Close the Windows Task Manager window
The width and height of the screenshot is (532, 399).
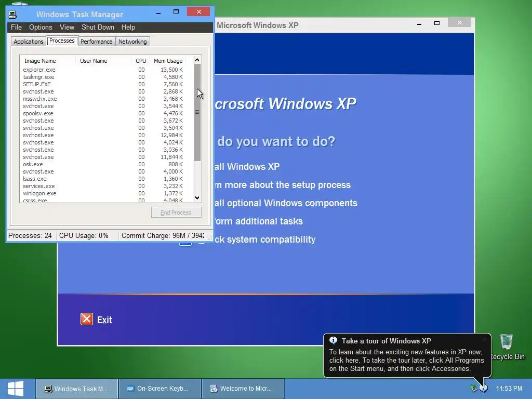(199, 12)
